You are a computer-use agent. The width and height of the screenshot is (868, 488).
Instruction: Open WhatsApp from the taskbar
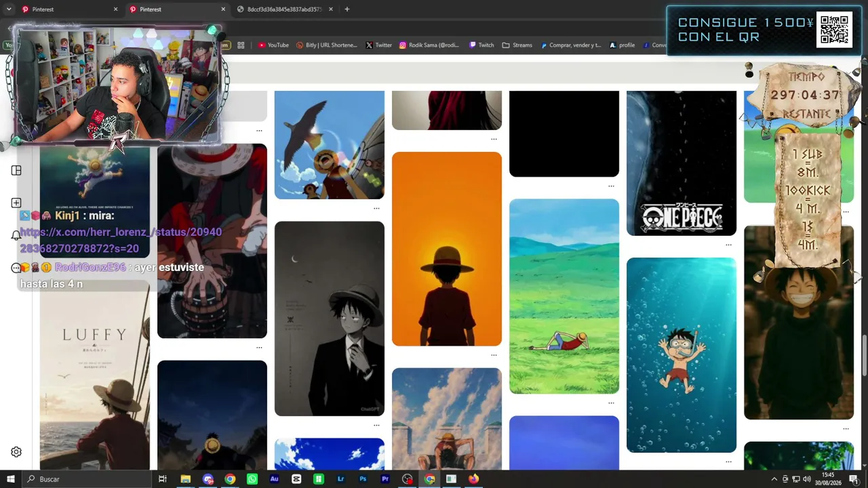point(252,479)
